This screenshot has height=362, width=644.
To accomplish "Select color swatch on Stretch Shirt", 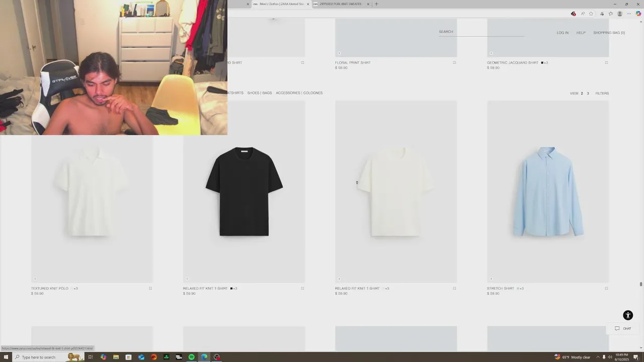I will tap(518, 289).
